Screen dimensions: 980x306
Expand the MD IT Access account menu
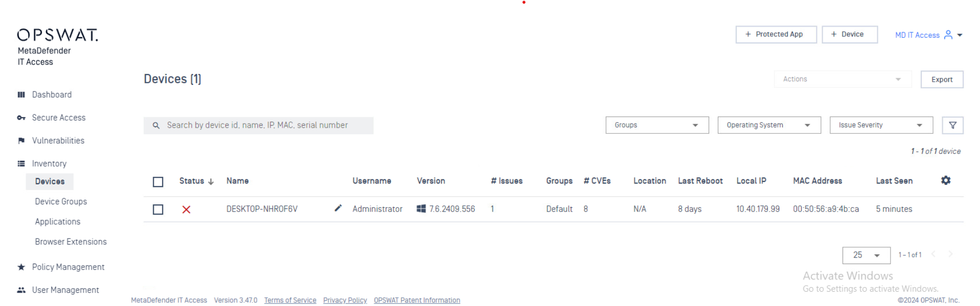click(x=928, y=35)
